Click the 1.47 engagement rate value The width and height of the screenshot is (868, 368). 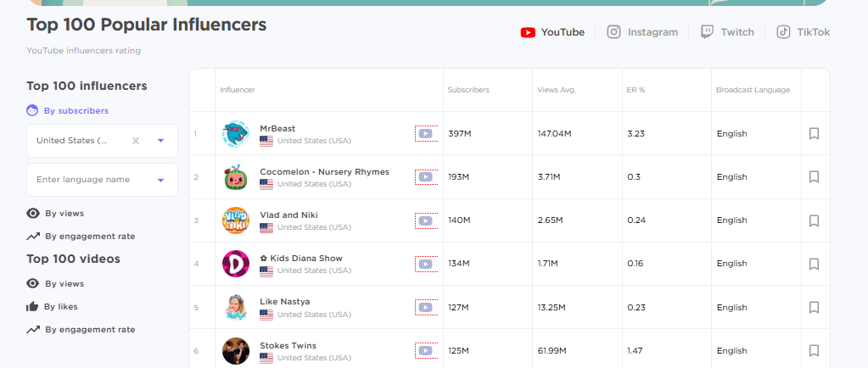635,350
